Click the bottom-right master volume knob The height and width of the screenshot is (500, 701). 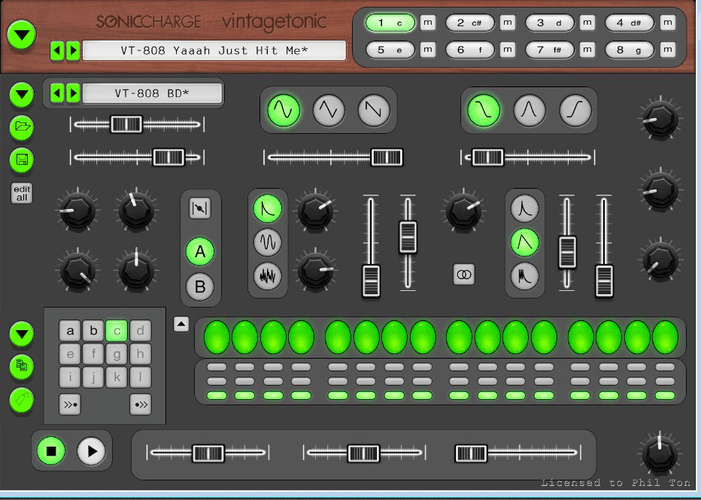[660, 453]
